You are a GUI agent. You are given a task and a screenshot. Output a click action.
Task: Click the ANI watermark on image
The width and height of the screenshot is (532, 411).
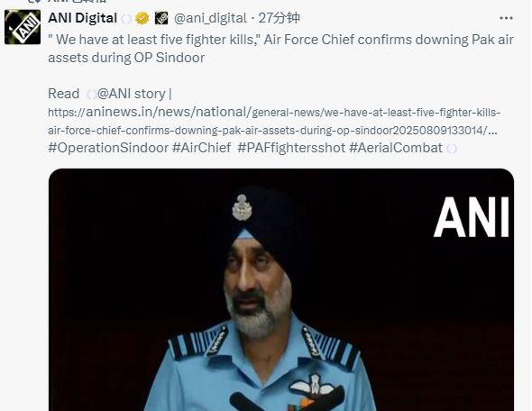point(472,217)
